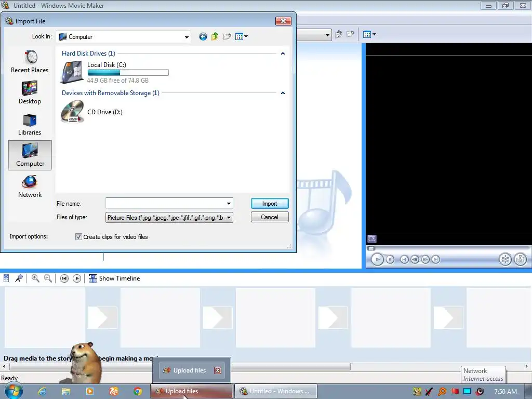This screenshot has height=399, width=532.
Task: Click Show Timeline button
Action: coord(114,278)
